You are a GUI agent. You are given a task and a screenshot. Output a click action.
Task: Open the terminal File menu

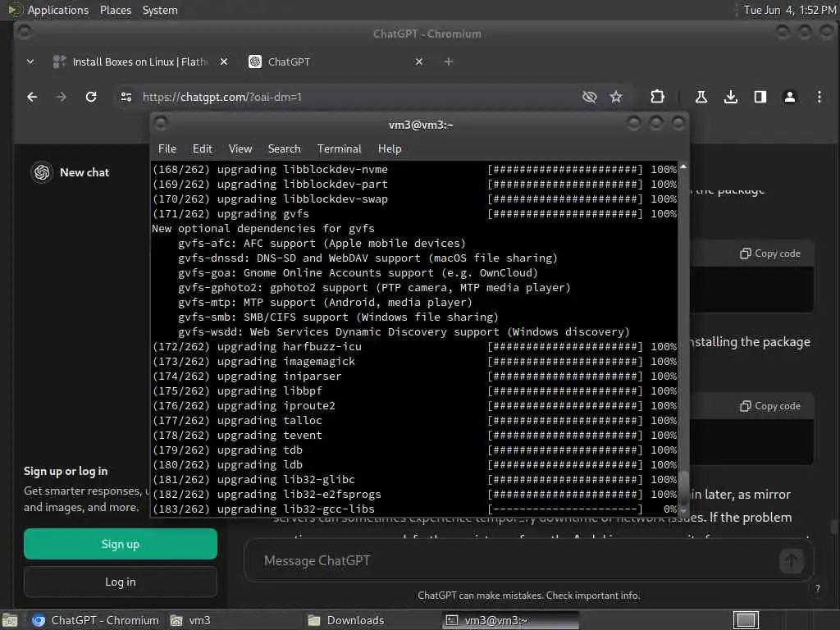167,149
